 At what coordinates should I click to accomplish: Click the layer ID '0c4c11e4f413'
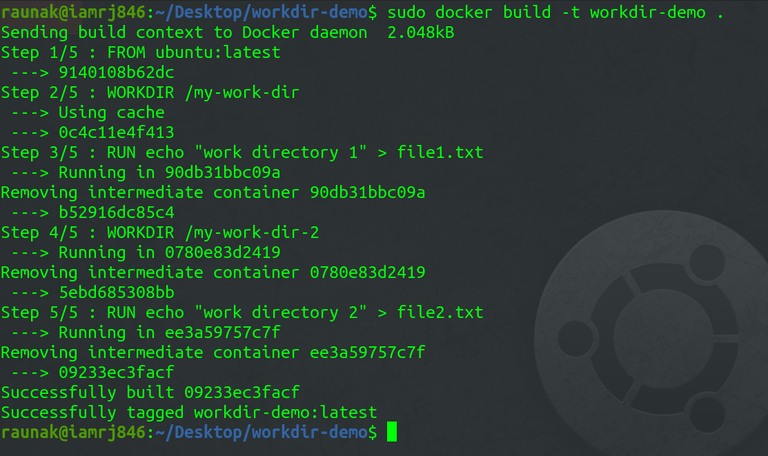coord(117,133)
